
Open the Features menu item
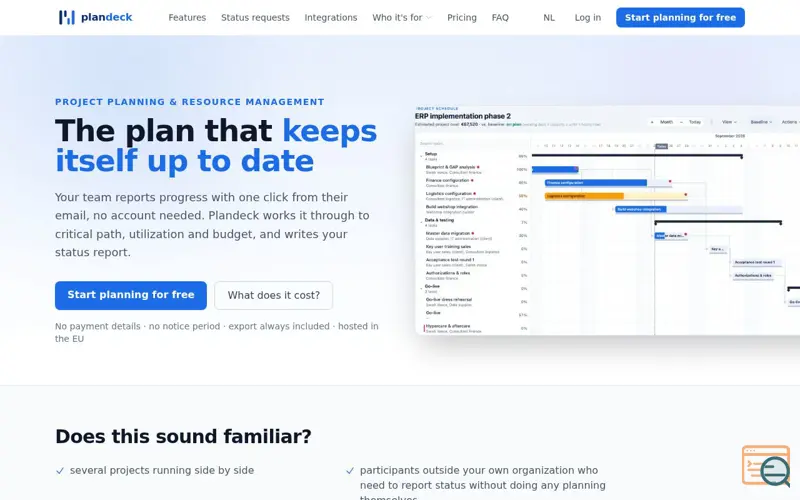click(x=187, y=17)
